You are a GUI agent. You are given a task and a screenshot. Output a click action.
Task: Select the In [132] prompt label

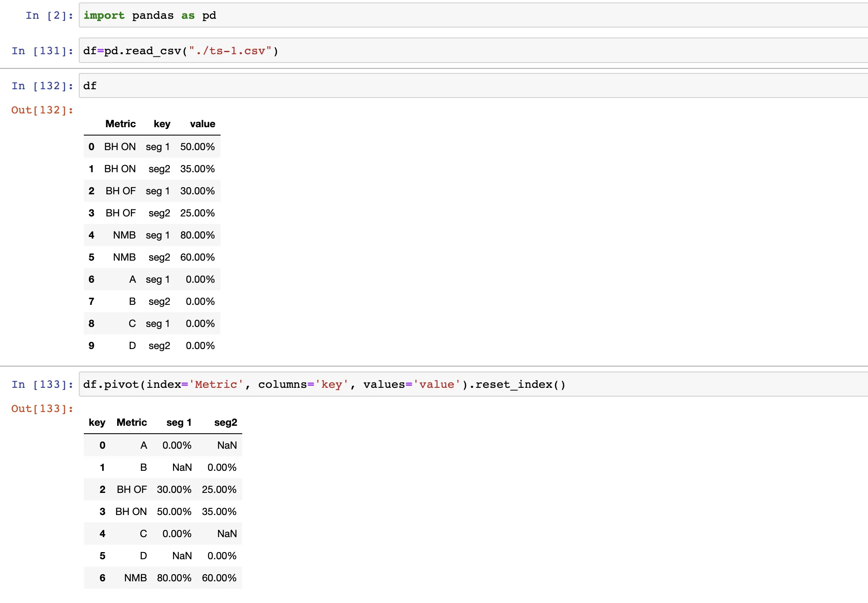(x=42, y=86)
